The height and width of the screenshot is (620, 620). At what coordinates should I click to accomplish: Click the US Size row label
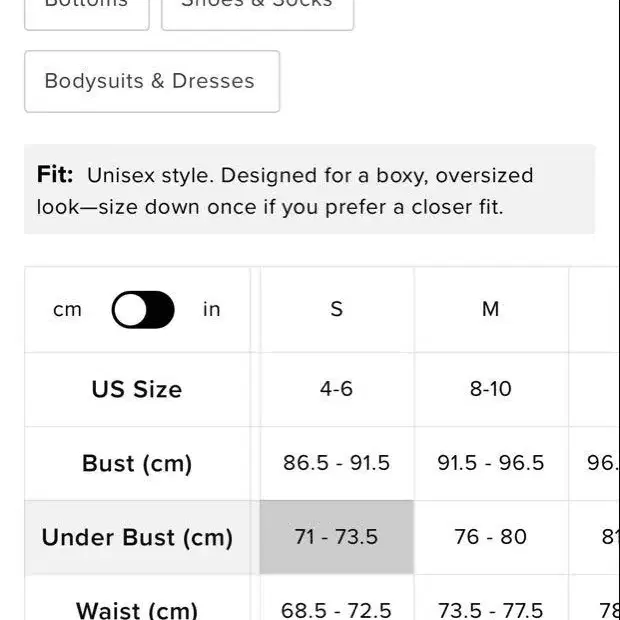(137, 389)
